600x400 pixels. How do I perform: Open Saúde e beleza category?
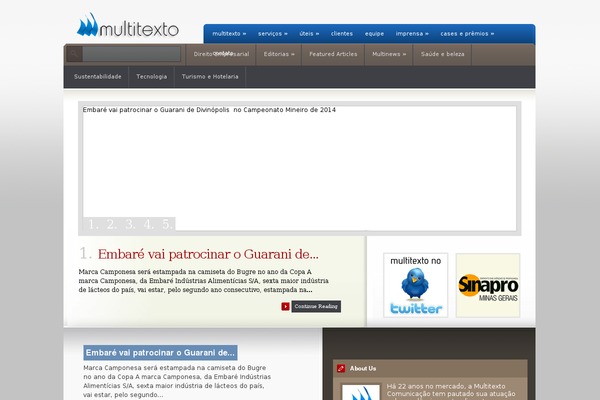click(442, 54)
